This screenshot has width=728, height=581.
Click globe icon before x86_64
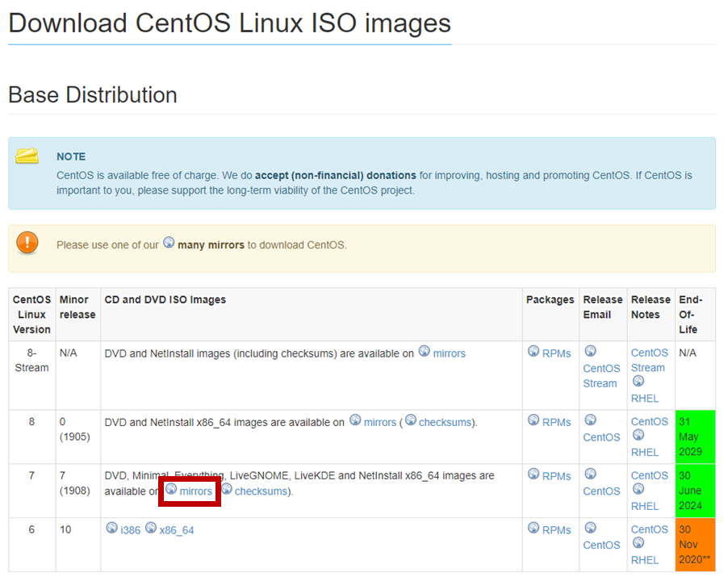[151, 528]
